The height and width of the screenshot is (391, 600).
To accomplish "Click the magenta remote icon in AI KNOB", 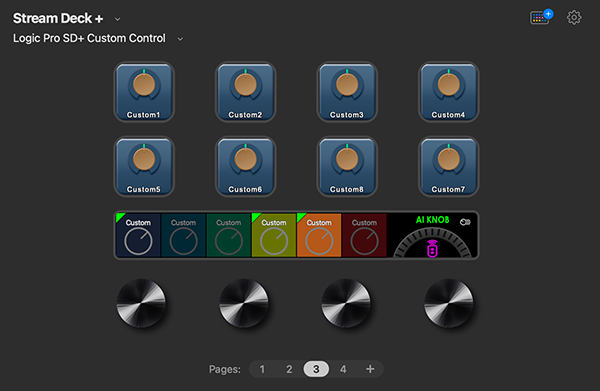I will (x=432, y=249).
